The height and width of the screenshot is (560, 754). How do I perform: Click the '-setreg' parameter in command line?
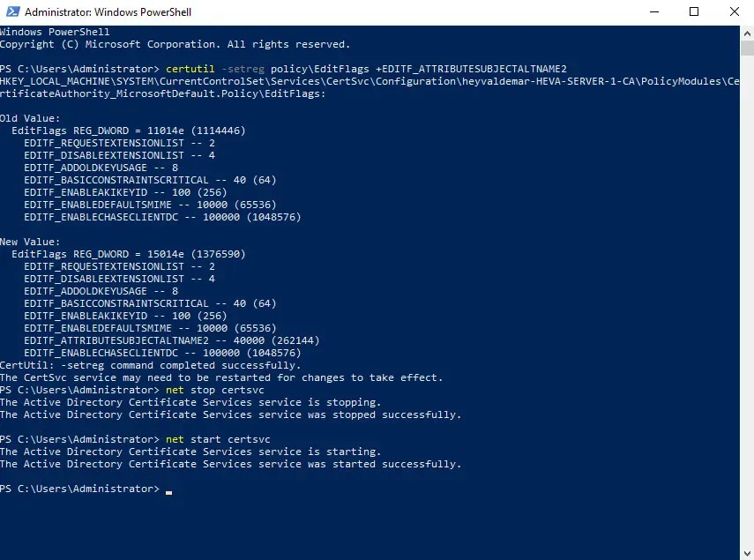[x=243, y=69]
